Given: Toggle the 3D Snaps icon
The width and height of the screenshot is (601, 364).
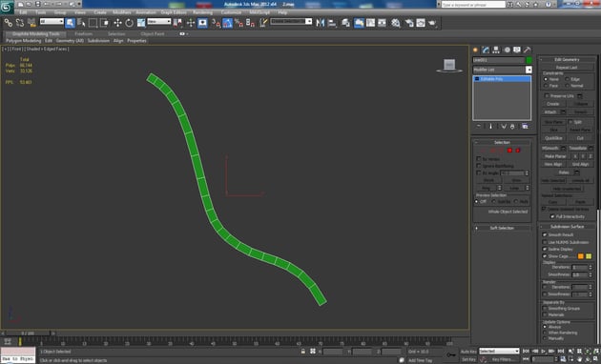Looking at the screenshot, I should pyautogui.click(x=217, y=23).
